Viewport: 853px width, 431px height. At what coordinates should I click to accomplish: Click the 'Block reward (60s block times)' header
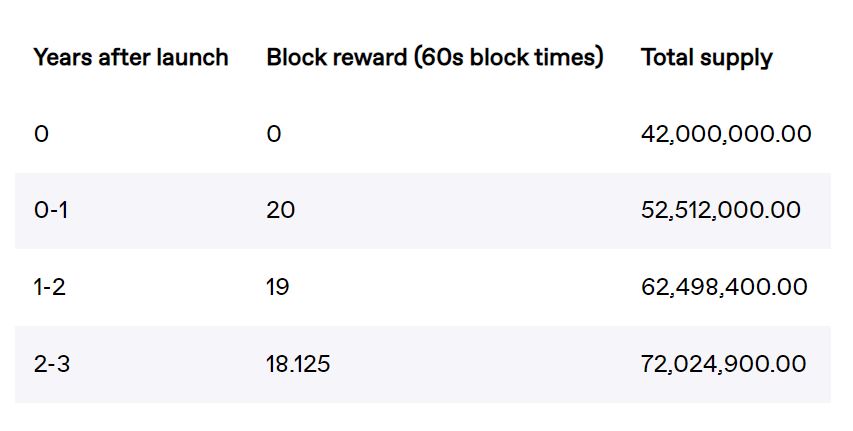[435, 58]
